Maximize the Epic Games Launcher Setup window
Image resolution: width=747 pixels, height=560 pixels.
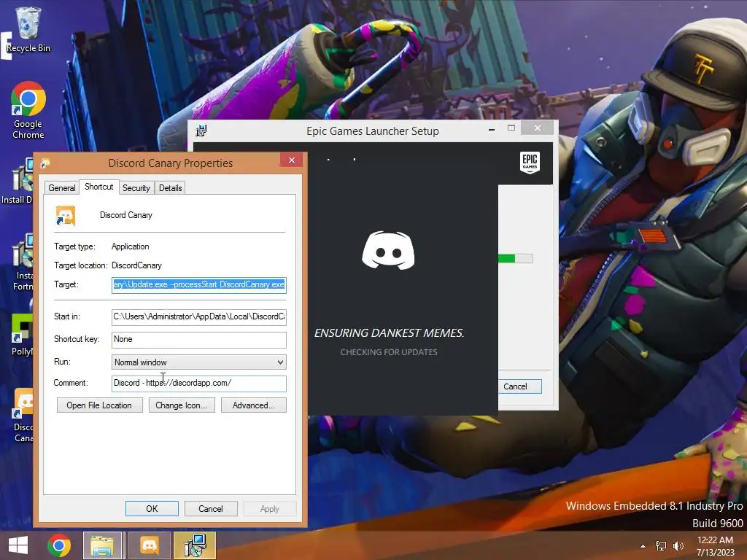click(x=511, y=128)
